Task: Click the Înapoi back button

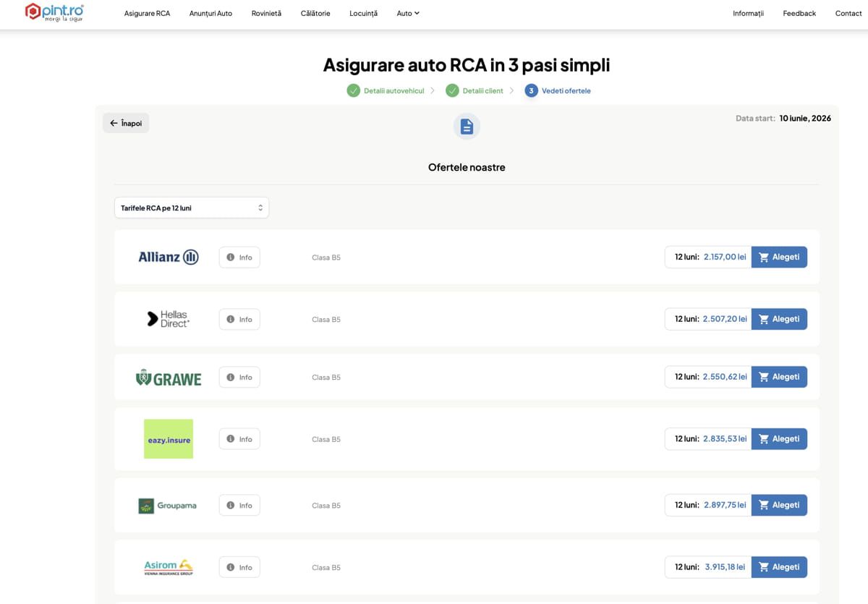Action: point(126,123)
